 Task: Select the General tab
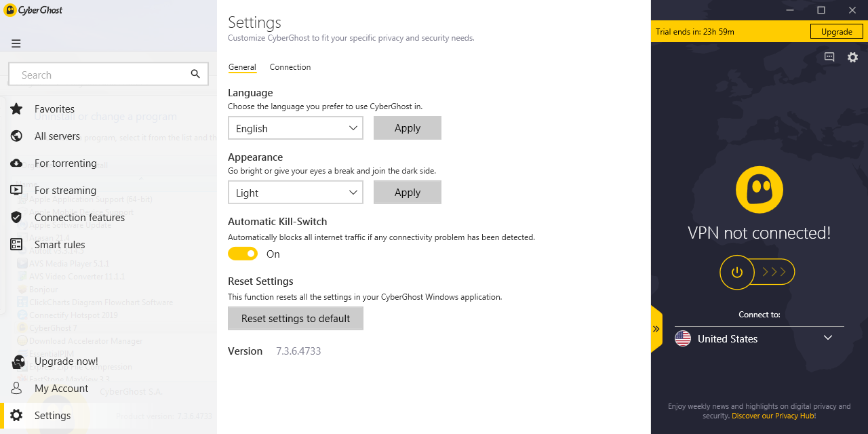pyautogui.click(x=242, y=67)
